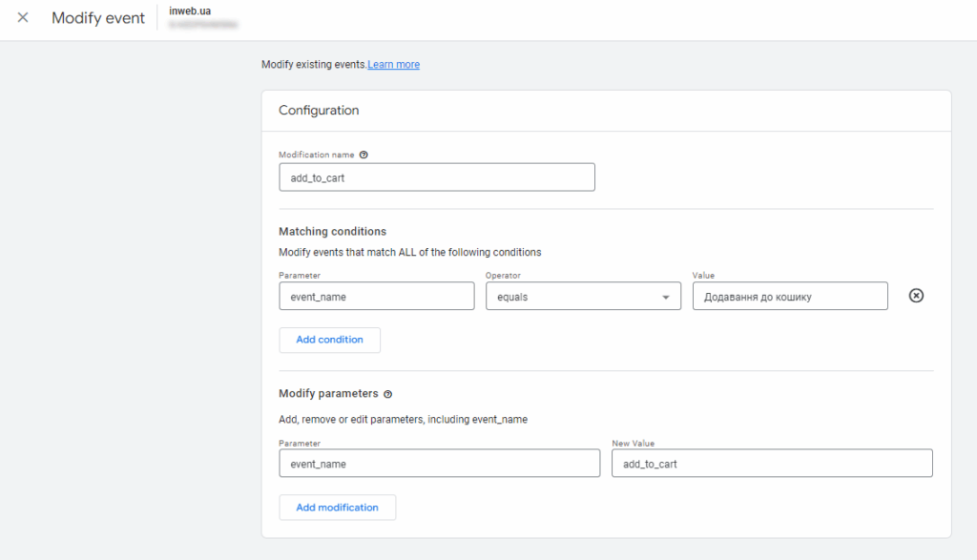This screenshot has height=560, width=977.
Task: Click the Modify parameters heading text
Action: 328,394
